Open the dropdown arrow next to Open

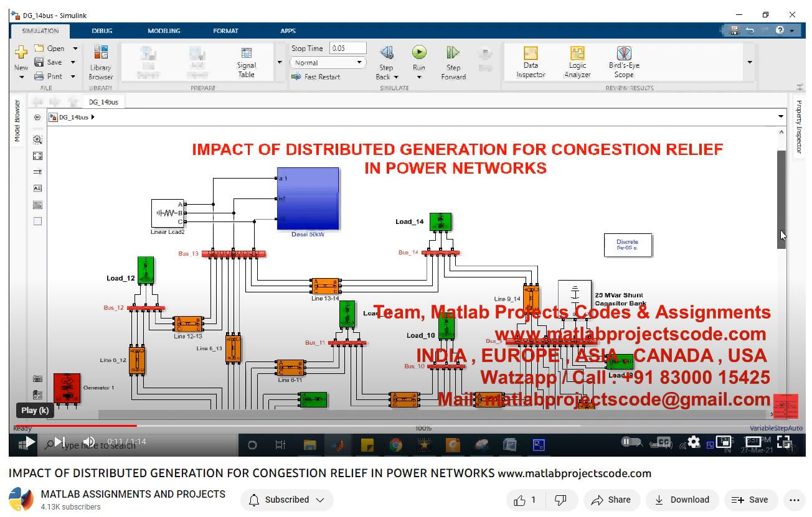[x=75, y=49]
